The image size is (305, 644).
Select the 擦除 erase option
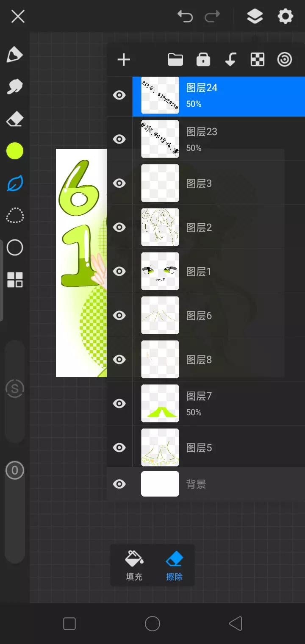pyautogui.click(x=174, y=565)
